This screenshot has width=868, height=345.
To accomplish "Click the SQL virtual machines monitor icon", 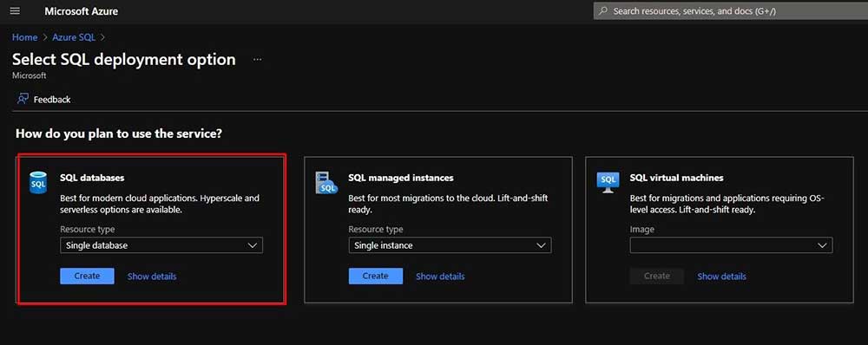I will tap(608, 182).
